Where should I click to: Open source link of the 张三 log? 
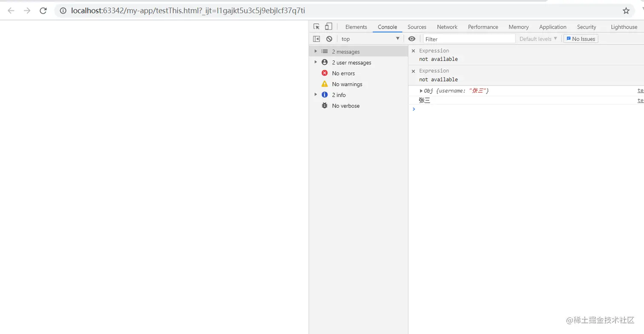coord(640,100)
